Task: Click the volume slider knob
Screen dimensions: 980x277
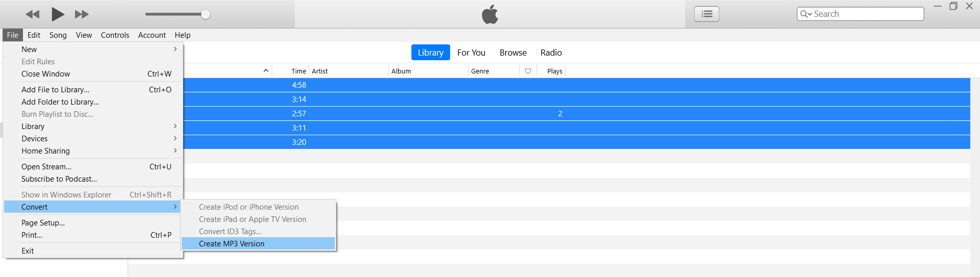Action: click(205, 14)
